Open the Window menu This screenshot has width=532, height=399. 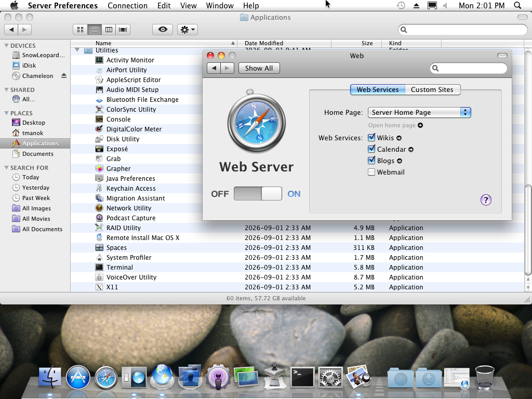(x=220, y=5)
